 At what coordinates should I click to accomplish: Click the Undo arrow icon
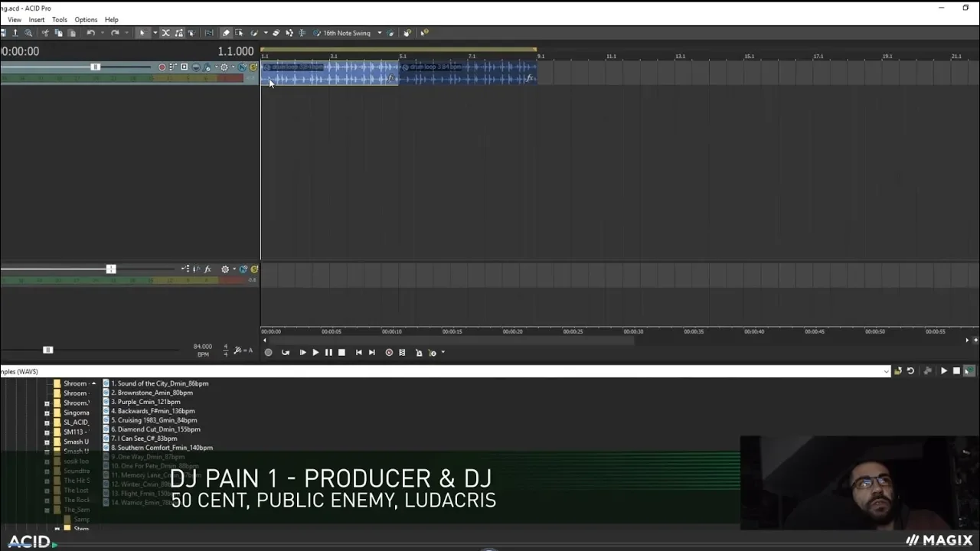(x=90, y=33)
